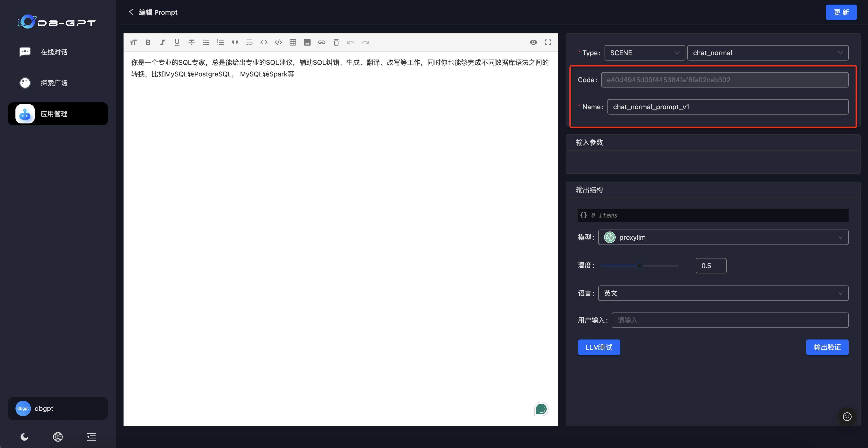Clear editor content with trash icon
Image resolution: width=868 pixels, height=448 pixels.
coord(336,42)
